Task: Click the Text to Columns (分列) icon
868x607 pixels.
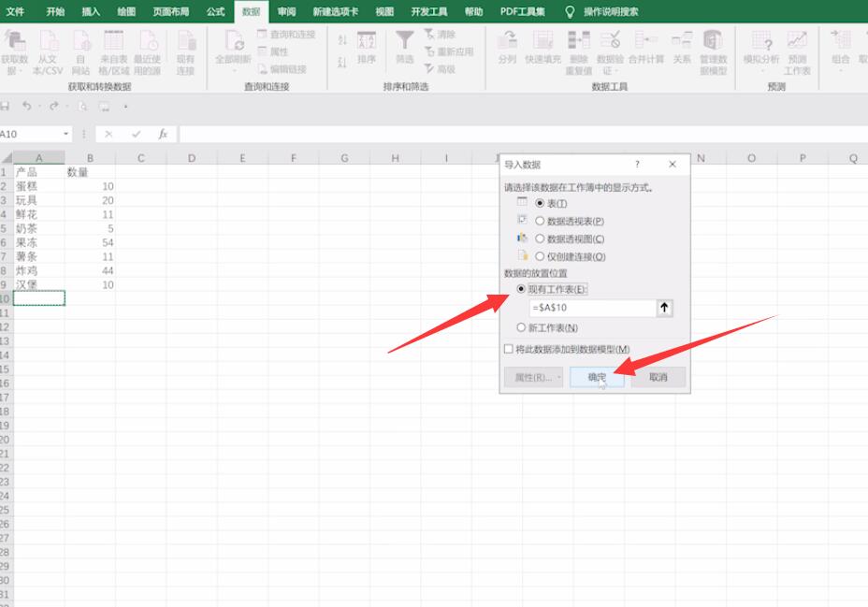Action: (507, 41)
